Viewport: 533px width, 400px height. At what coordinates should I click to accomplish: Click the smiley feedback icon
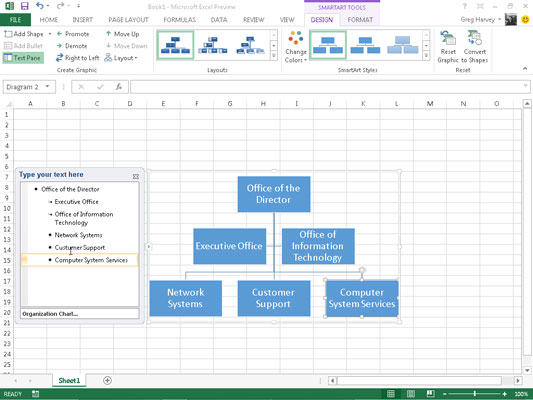[x=525, y=20]
